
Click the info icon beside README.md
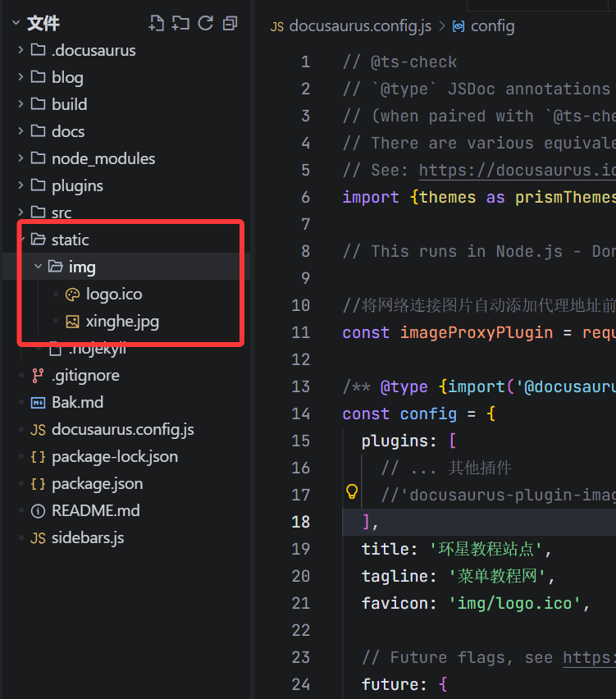click(x=38, y=511)
